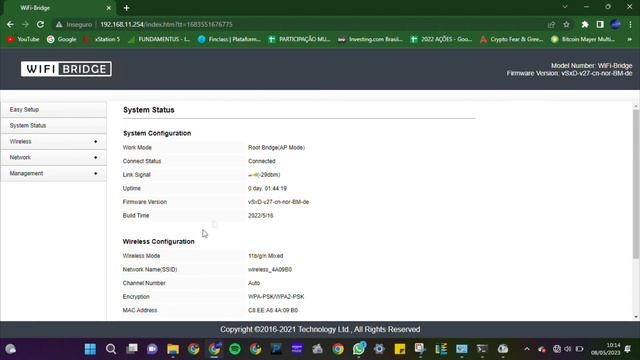The width and height of the screenshot is (640, 360).
Task: Click the Encryption value WPA-PSK/WPA2-PSK
Action: 276,297
